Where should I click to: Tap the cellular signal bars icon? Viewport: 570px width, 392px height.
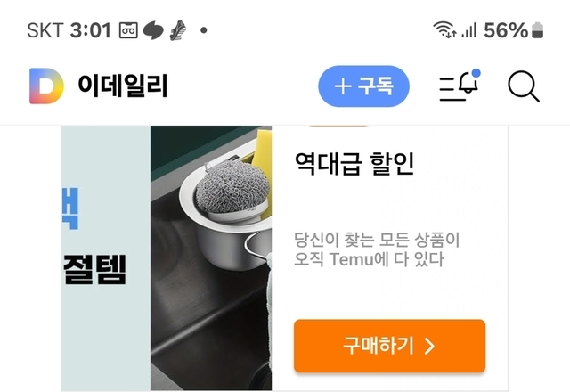tap(469, 30)
